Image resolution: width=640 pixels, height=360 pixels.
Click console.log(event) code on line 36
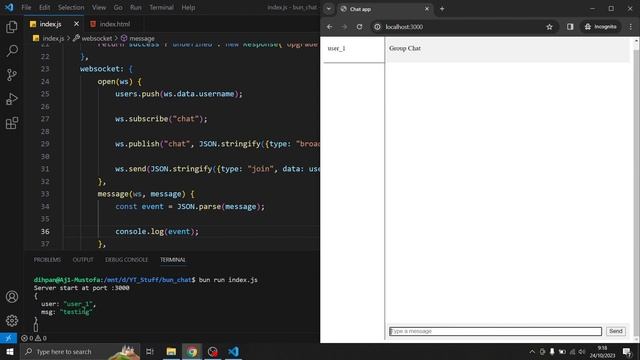tap(157, 231)
